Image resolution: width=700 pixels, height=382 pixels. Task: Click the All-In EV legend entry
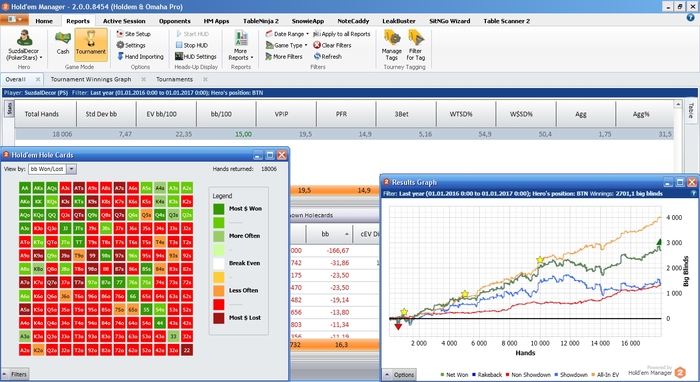pyautogui.click(x=606, y=375)
